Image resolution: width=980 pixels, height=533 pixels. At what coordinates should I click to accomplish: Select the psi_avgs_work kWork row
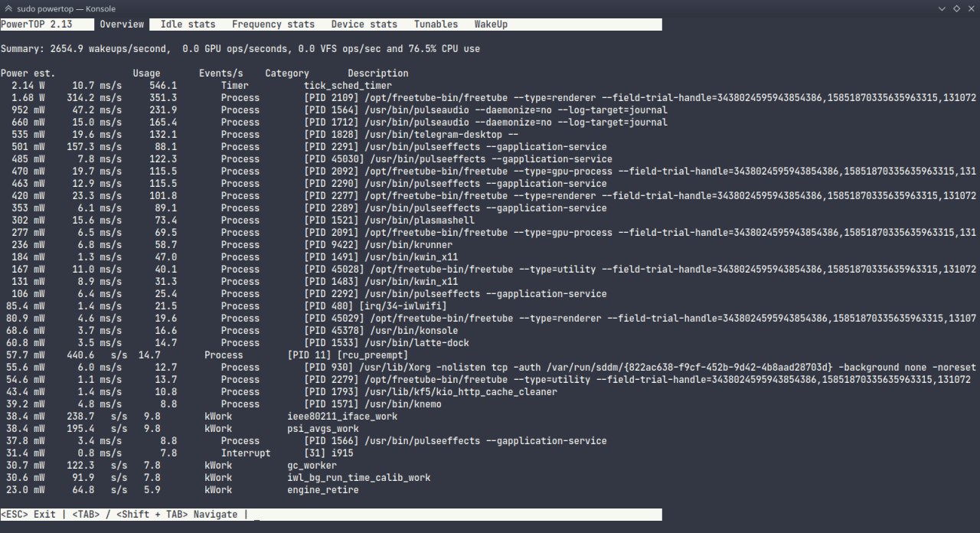[x=182, y=429]
